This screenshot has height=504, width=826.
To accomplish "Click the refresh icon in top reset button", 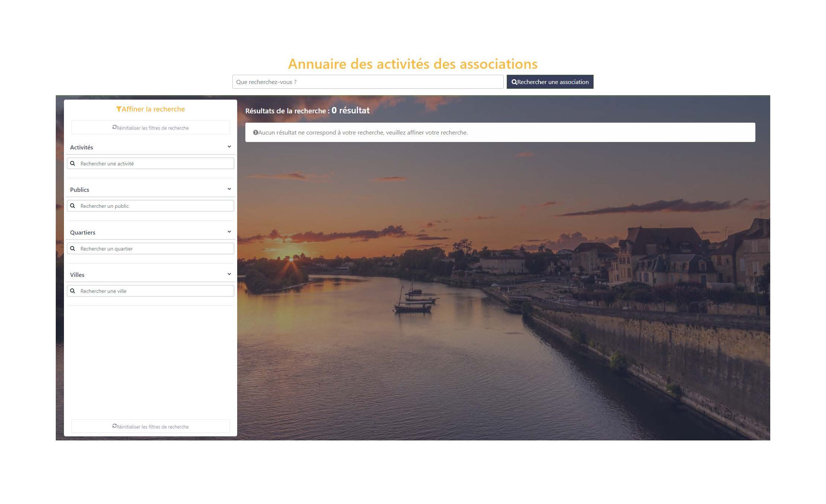I will coord(114,127).
